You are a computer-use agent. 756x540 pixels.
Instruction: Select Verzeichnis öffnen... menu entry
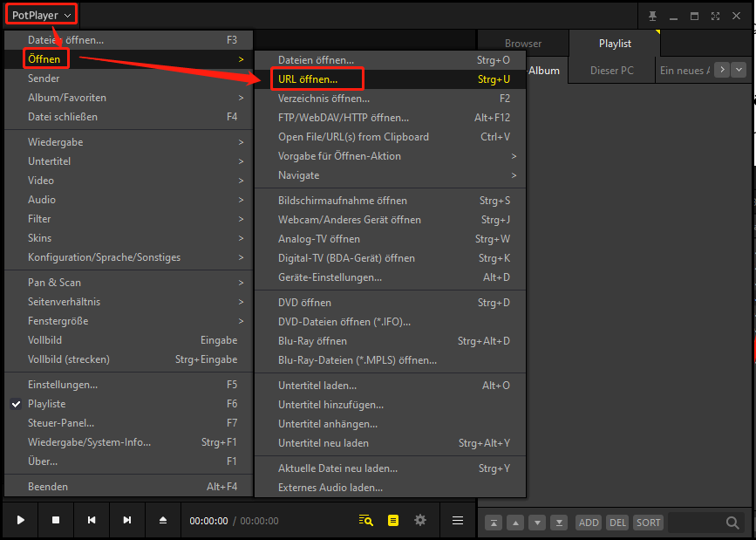390,99
